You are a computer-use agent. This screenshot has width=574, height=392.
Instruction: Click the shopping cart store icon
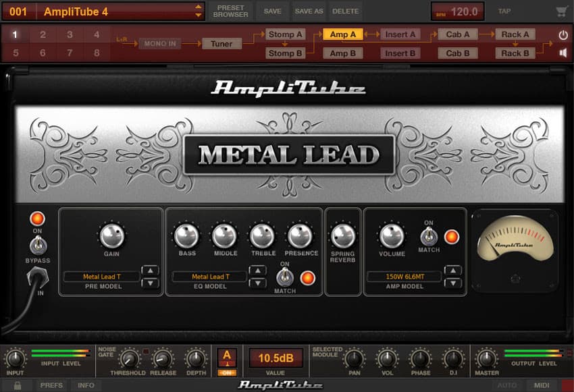[561, 11]
